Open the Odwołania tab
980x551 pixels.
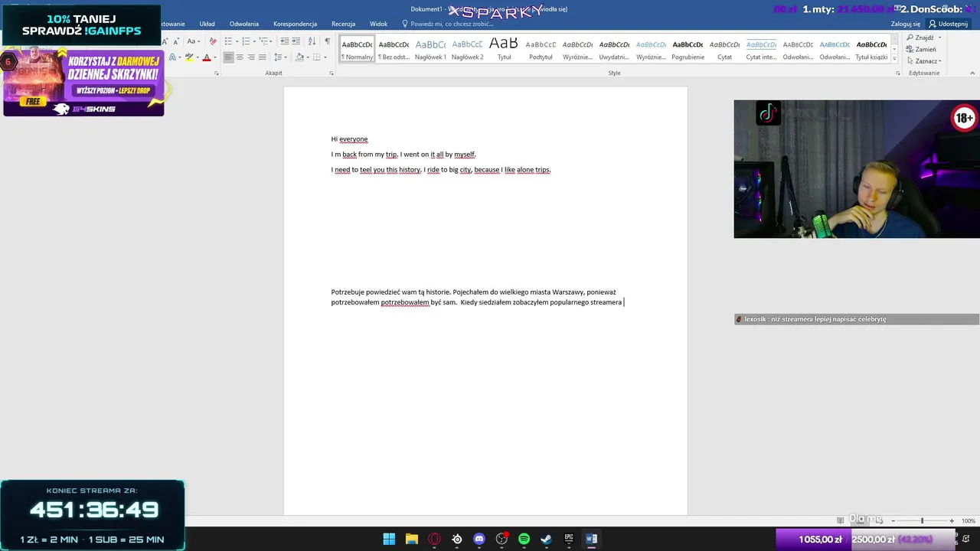click(244, 24)
